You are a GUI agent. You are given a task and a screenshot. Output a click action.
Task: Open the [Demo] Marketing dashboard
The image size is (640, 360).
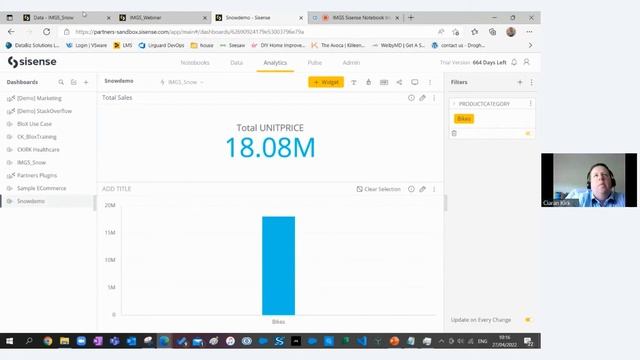pyautogui.click(x=39, y=98)
